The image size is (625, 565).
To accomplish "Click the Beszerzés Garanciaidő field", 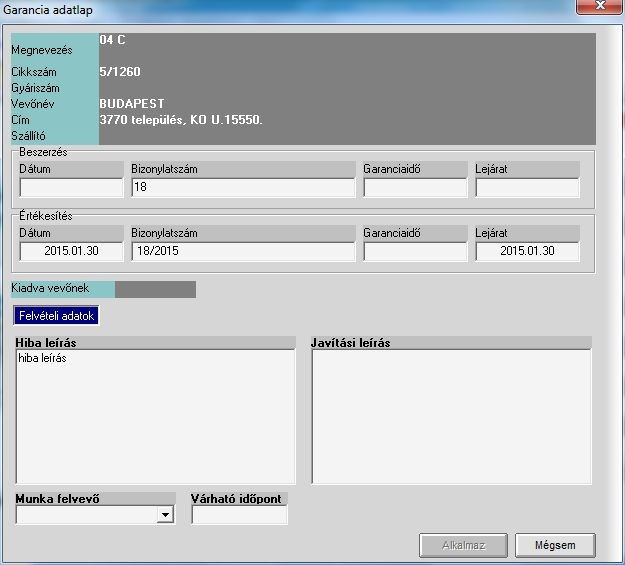I will pyautogui.click(x=415, y=187).
